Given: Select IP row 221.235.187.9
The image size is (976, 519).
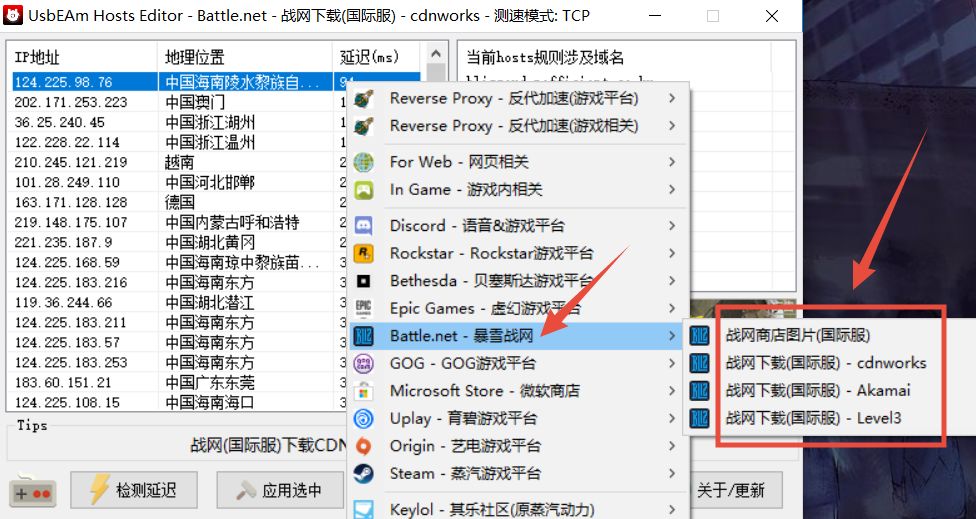Looking at the screenshot, I should click(x=179, y=242).
